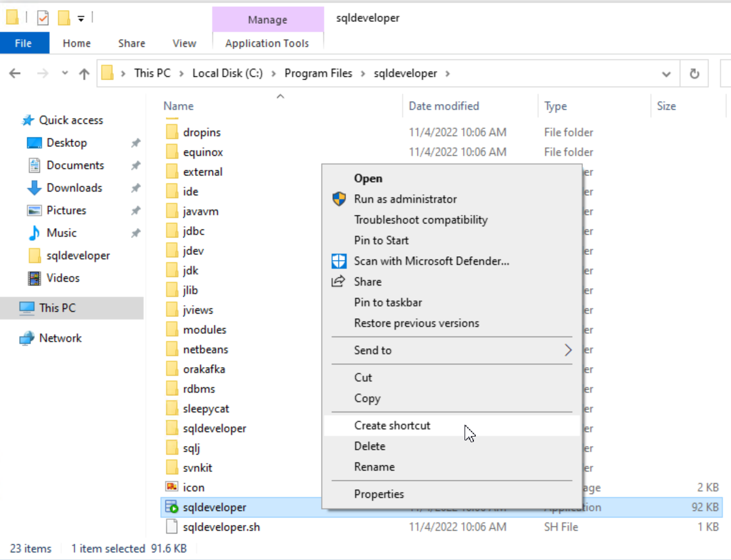This screenshot has width=731, height=560.
Task: Expand the address bar history dropdown
Action: coord(666,74)
